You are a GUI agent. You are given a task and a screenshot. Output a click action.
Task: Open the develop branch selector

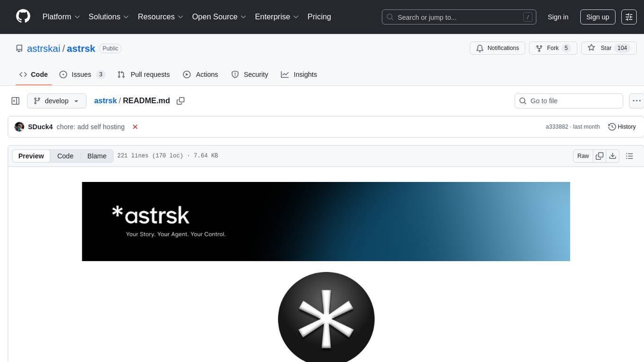coord(57,101)
